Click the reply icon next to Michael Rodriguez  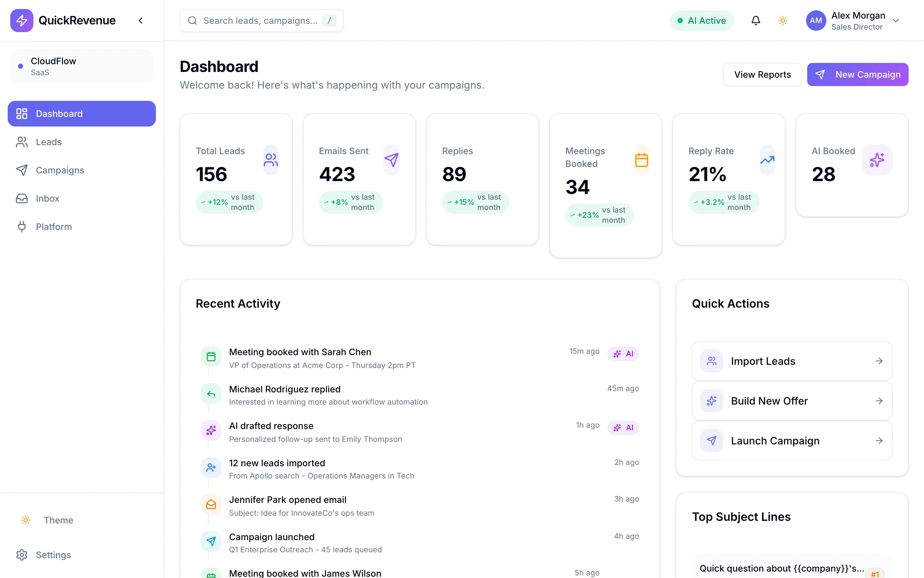point(211,394)
